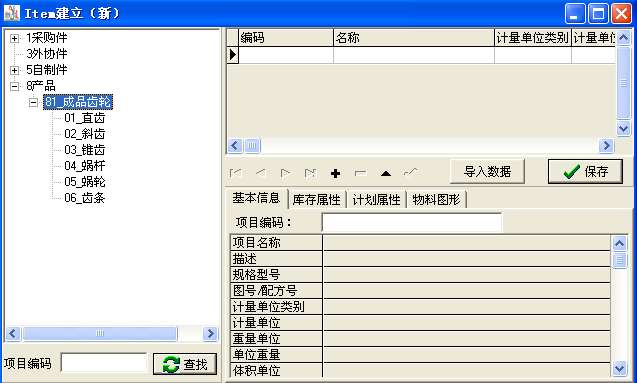This screenshot has height=383, width=637.
Task: Click the tree horizontal scrollbar thumb
Action: point(100,333)
